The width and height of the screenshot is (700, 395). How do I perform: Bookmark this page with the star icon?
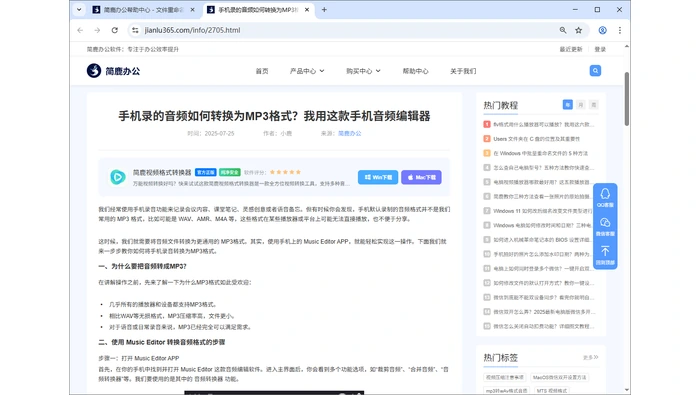coord(579,30)
